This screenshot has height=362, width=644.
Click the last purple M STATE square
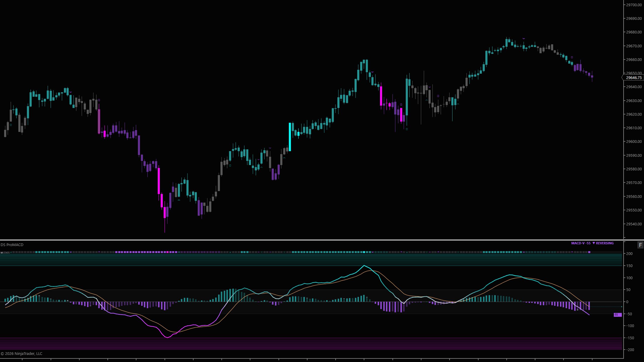(589, 252)
